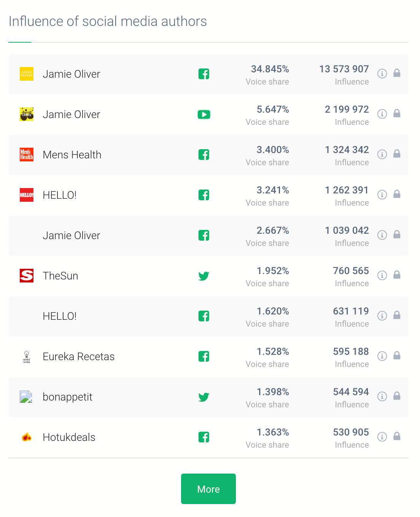Select the TheSun author name
The height and width of the screenshot is (517, 420).
pos(60,276)
